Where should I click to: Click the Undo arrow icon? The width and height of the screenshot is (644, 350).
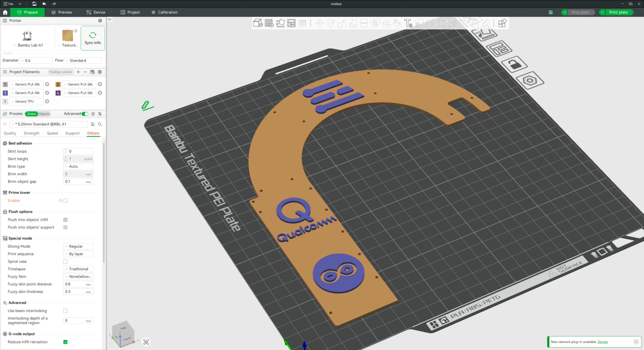[44, 4]
